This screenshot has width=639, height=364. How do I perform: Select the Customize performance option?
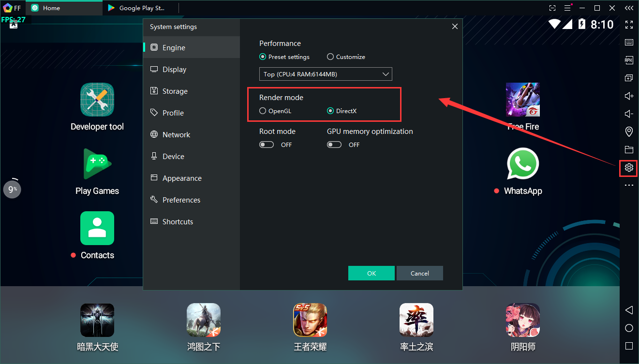pyautogui.click(x=330, y=57)
